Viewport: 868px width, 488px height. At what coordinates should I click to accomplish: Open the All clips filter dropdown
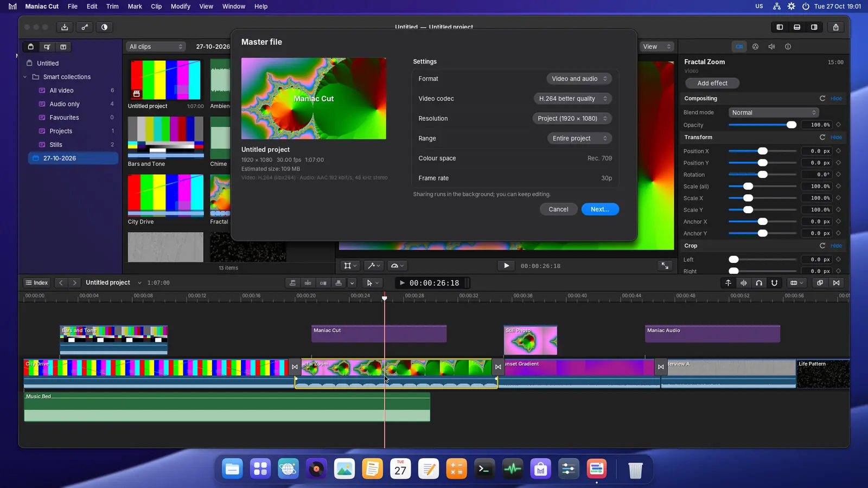[x=156, y=47]
